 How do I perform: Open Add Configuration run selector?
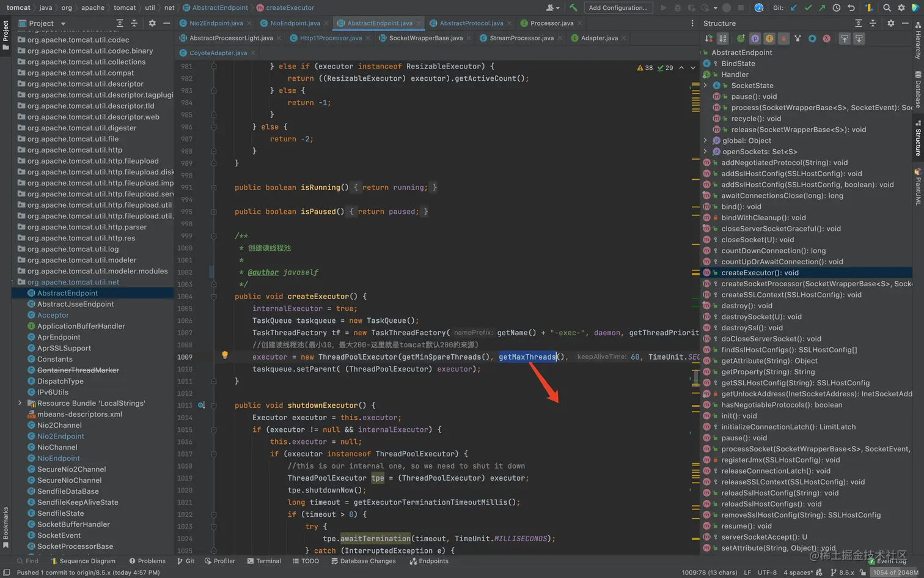618,8
